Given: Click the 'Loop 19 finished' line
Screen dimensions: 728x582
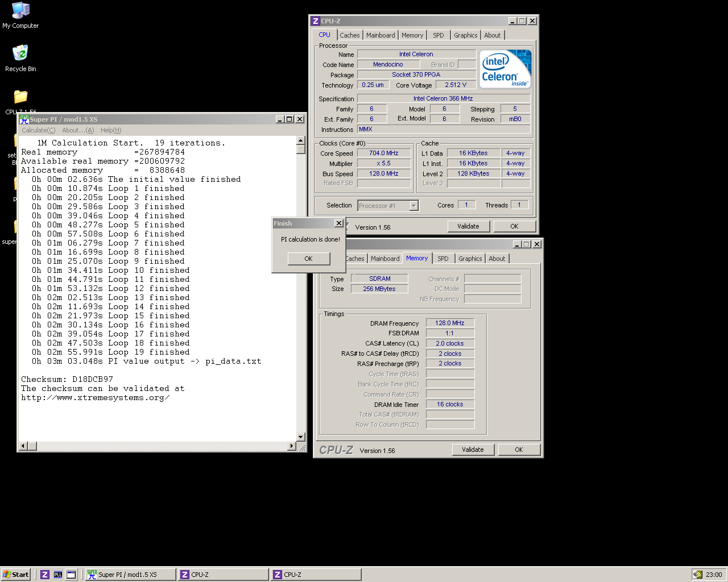Looking at the screenshot, I should [x=111, y=352].
